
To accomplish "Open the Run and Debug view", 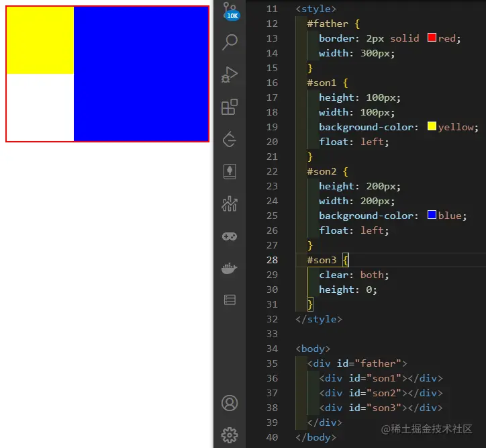I will pos(230,75).
